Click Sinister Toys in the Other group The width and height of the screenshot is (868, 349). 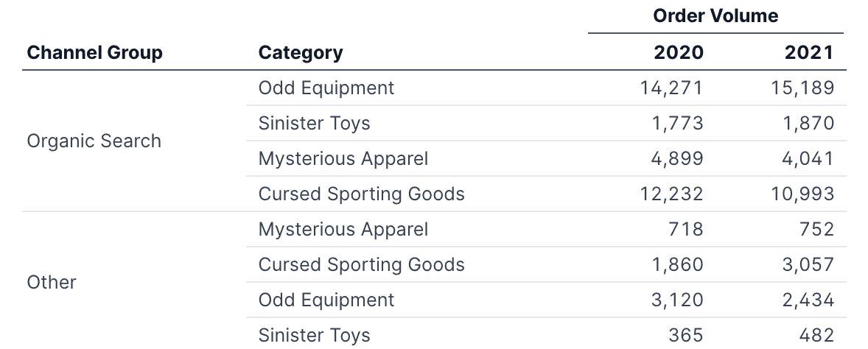pos(314,335)
